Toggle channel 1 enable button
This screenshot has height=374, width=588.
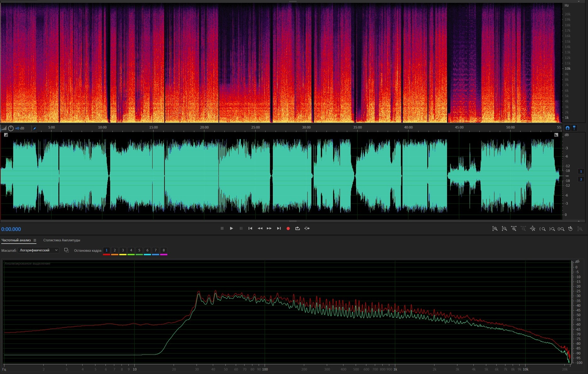click(x=581, y=171)
